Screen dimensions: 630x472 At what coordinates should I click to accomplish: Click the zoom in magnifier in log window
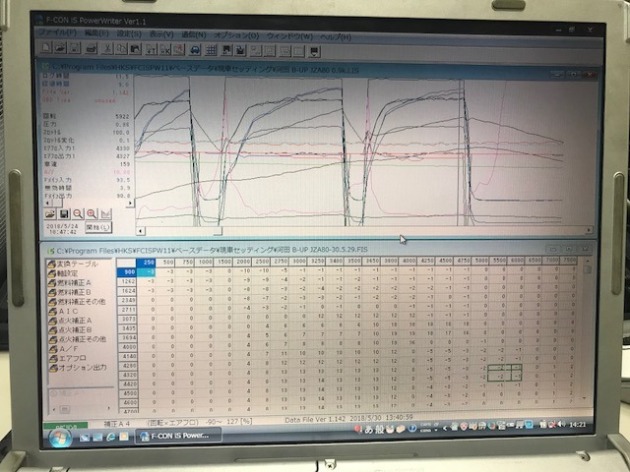[x=92, y=214]
